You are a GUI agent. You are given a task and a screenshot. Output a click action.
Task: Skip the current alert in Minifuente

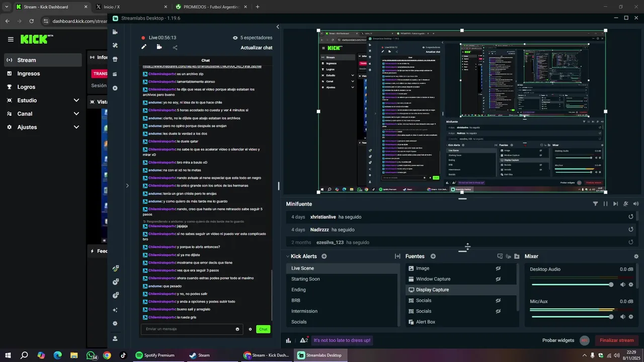point(615,204)
